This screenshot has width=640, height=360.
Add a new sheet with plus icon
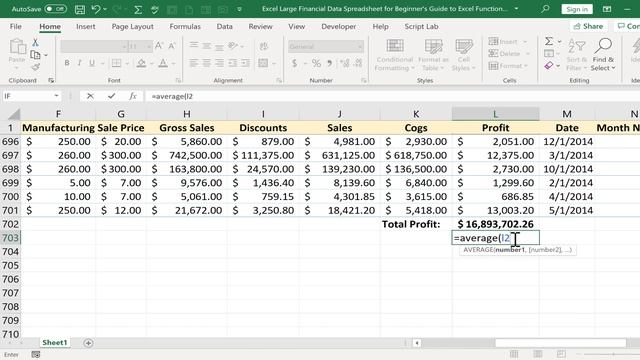(88, 343)
